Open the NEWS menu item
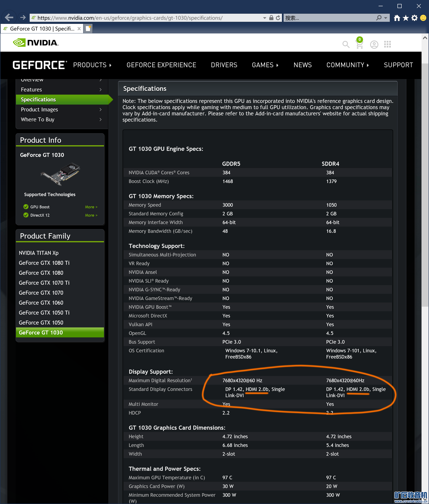Image resolution: width=429 pixels, height=504 pixels. click(302, 65)
